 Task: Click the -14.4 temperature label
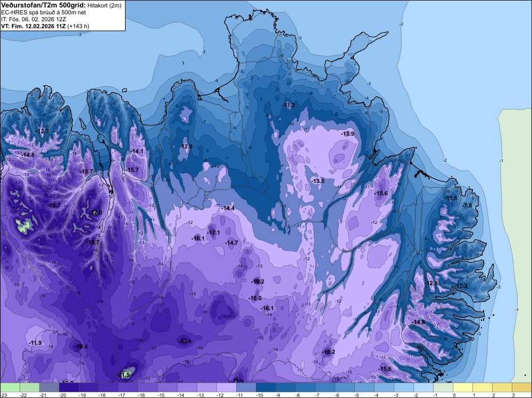coord(228,208)
